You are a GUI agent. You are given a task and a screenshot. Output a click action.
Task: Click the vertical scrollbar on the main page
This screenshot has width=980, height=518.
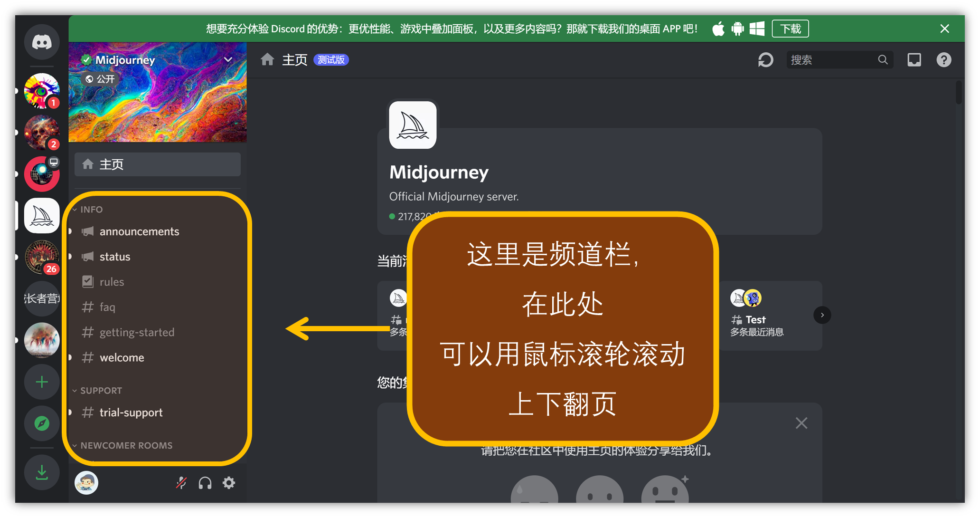(x=959, y=93)
